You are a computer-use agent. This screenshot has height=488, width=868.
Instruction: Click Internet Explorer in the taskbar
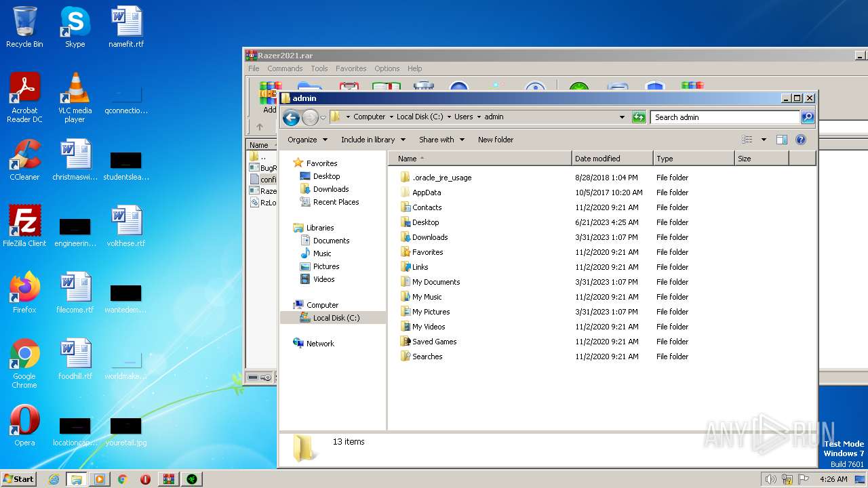[x=54, y=479]
